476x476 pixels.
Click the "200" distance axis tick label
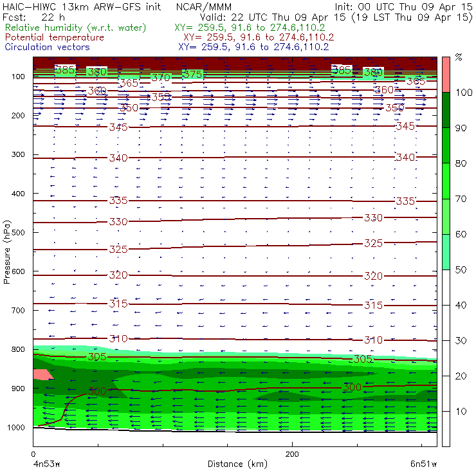click(292, 454)
